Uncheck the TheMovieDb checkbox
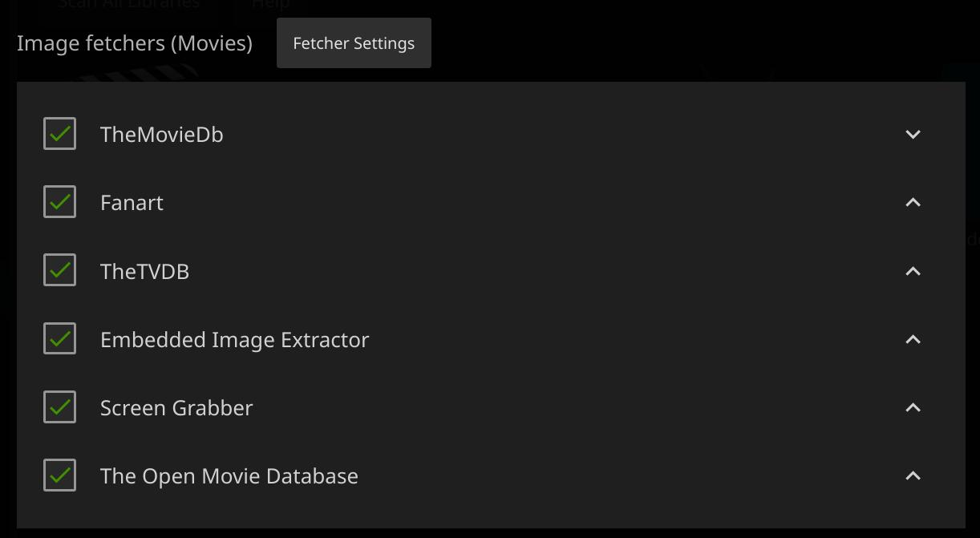This screenshot has height=538, width=980. 60,134
